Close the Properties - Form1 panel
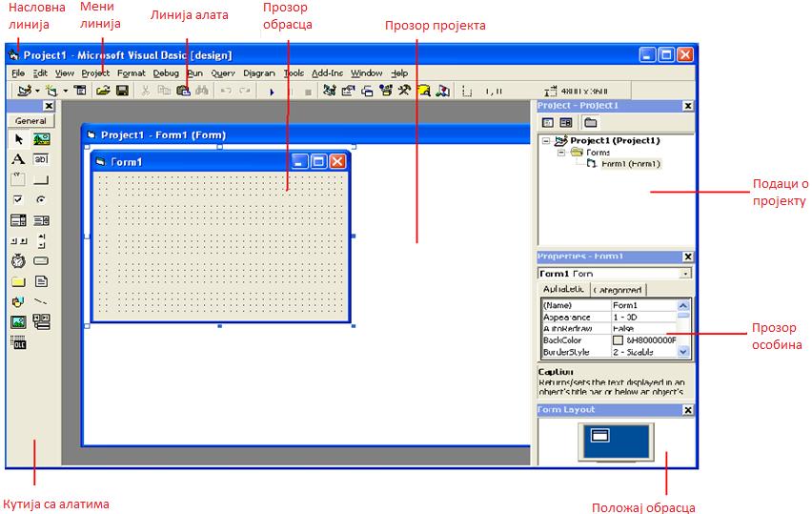 (x=688, y=257)
